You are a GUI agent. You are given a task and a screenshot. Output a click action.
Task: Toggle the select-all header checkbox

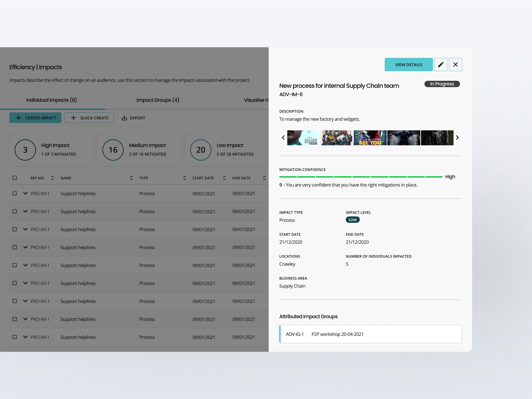click(x=15, y=178)
